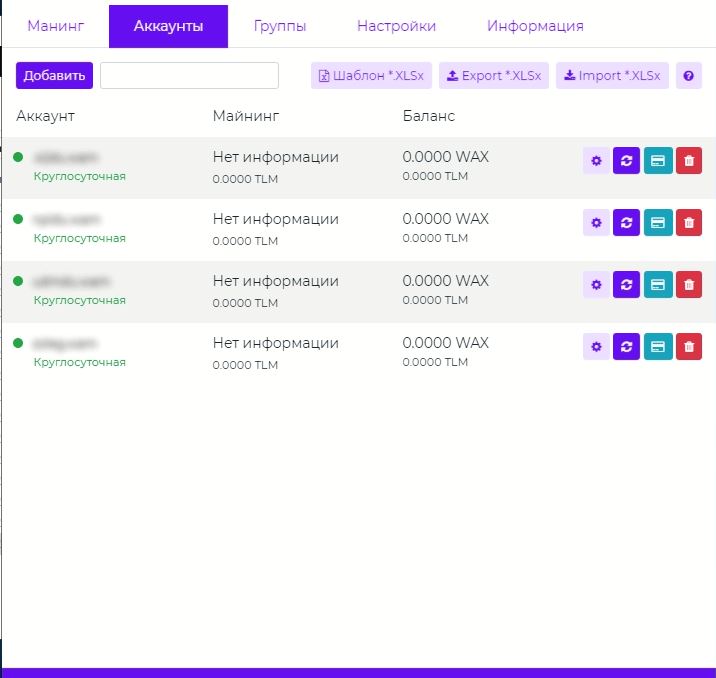Download the Шаблон *.XLSx template
This screenshot has width=716, height=678.
pos(371,76)
